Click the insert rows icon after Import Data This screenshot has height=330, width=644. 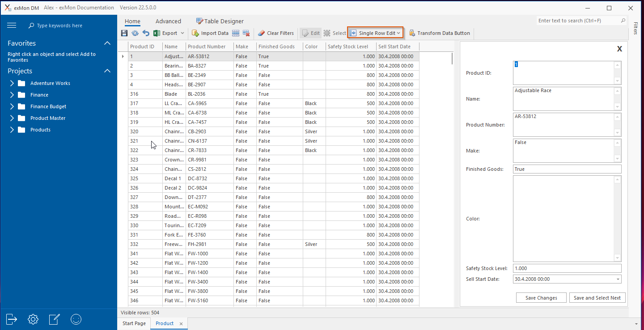point(236,33)
